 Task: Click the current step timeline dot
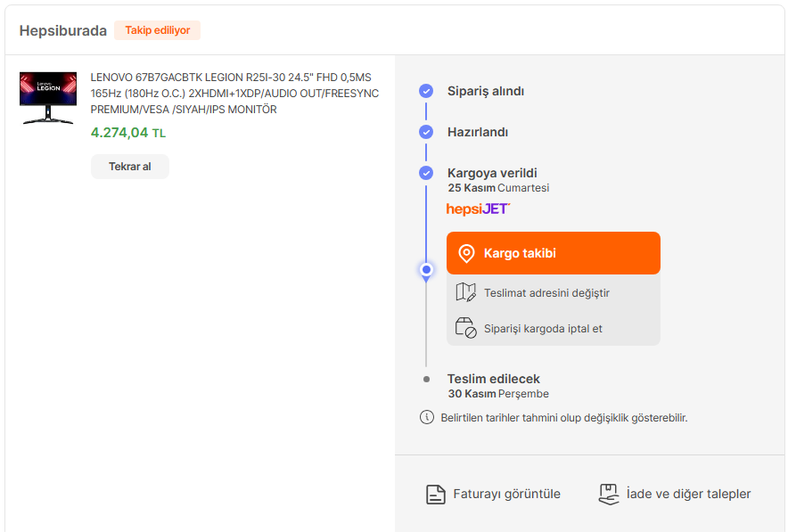coord(426,269)
